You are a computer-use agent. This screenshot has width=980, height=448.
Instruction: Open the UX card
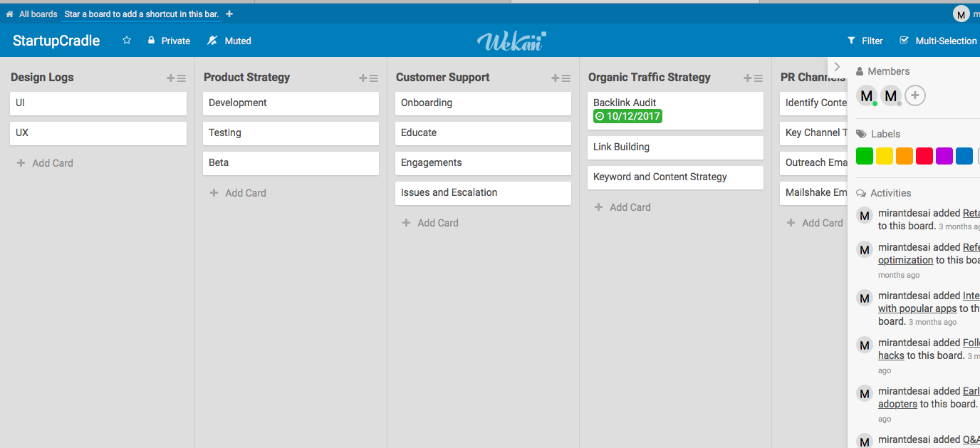click(98, 133)
